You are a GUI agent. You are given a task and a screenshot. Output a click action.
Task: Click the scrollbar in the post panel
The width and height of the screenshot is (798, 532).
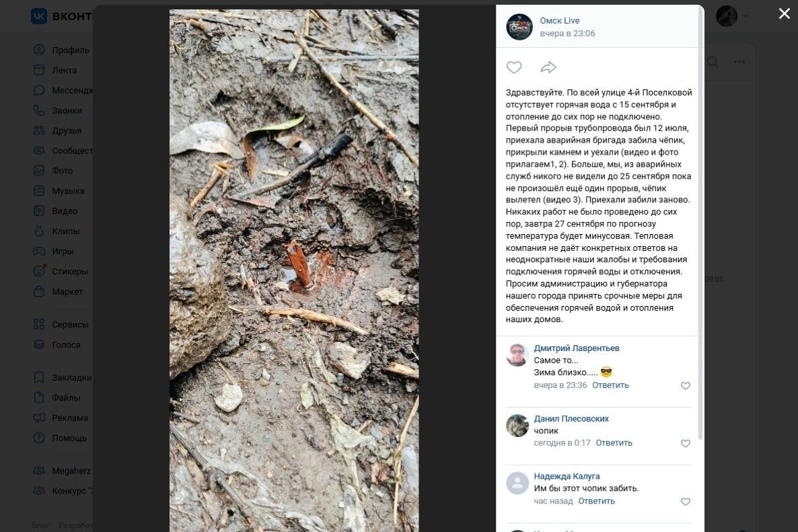(x=701, y=222)
